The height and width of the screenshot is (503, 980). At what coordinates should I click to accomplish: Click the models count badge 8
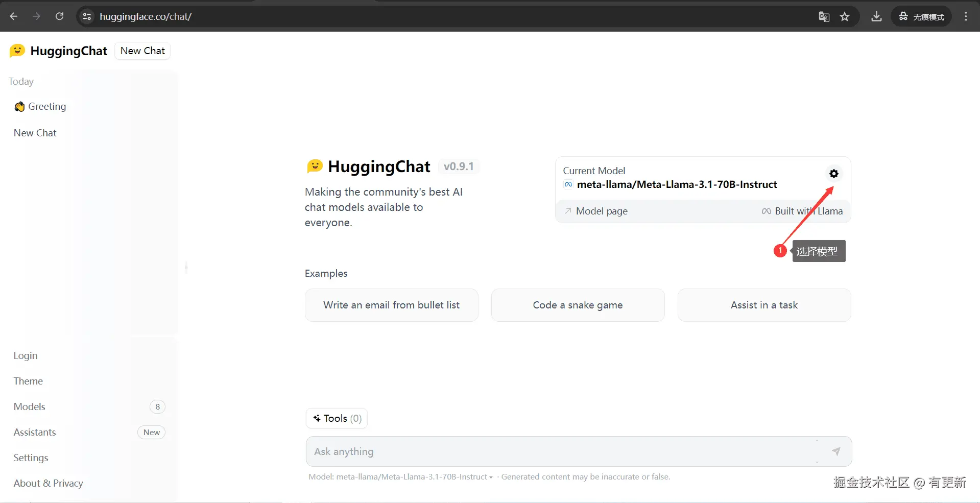click(157, 406)
